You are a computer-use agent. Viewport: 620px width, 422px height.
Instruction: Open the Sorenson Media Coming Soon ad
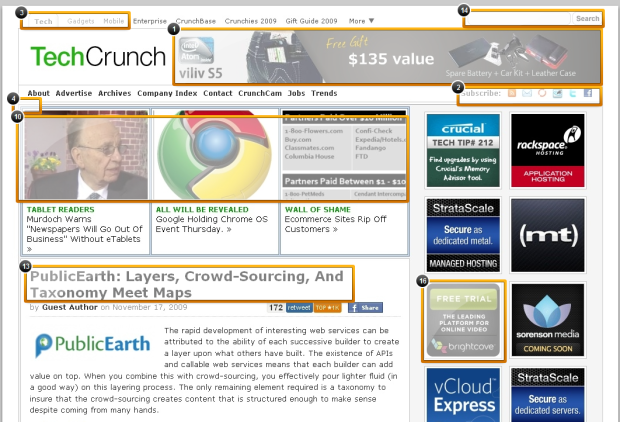point(548,320)
